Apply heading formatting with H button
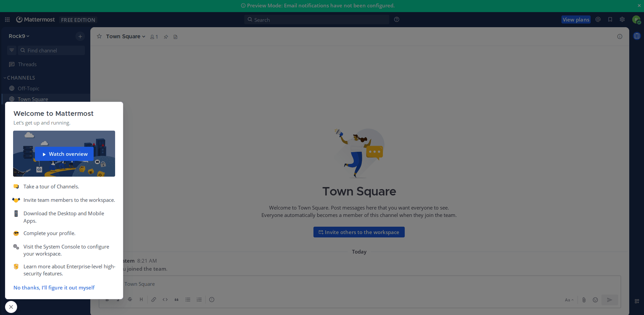Image resolution: width=644 pixels, height=315 pixels. coord(141,300)
